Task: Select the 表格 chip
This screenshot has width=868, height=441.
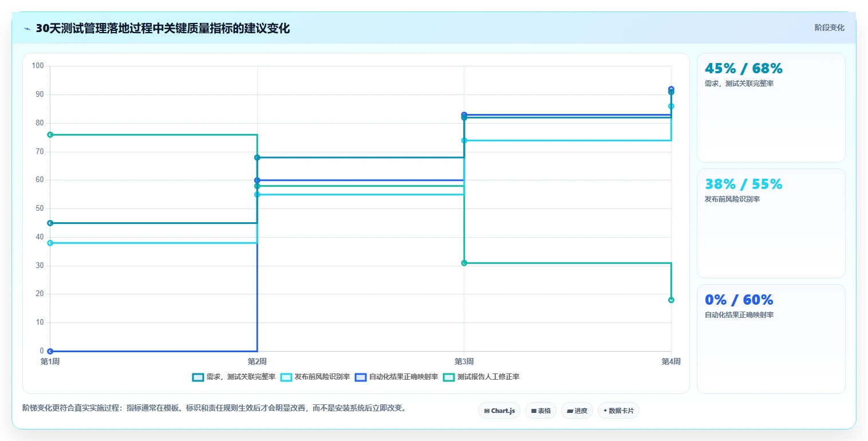Action: (540, 411)
